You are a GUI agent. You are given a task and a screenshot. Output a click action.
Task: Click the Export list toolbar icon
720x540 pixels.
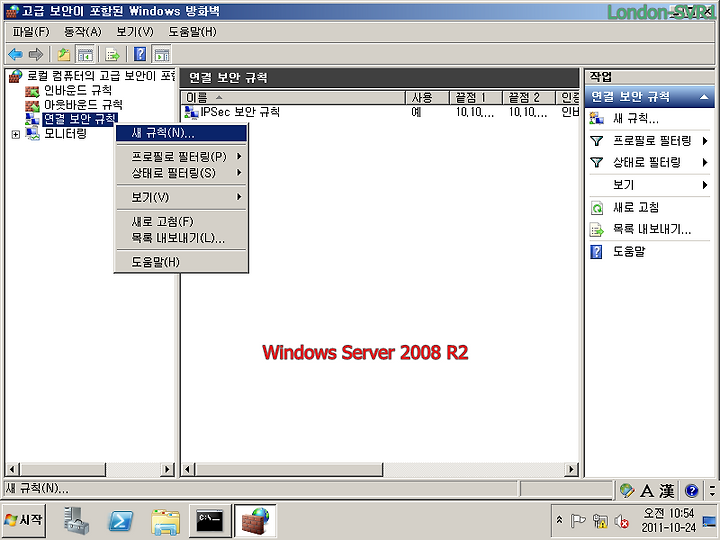click(x=112, y=55)
